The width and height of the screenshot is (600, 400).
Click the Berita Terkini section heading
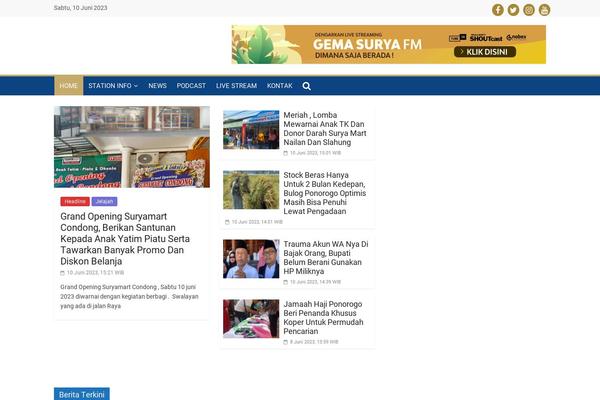click(x=82, y=394)
